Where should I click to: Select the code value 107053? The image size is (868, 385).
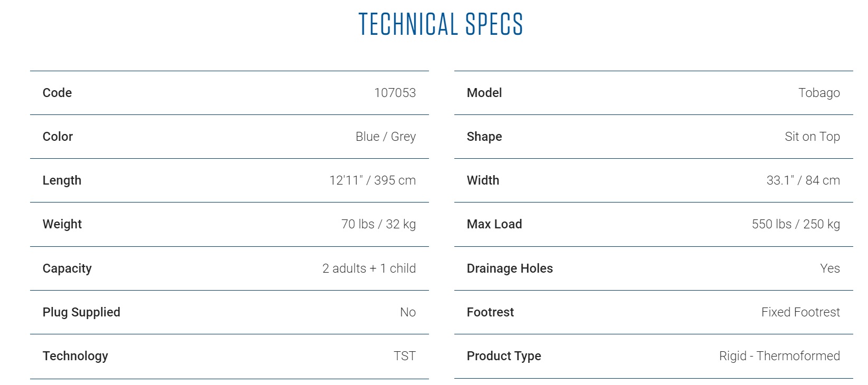coord(395,93)
